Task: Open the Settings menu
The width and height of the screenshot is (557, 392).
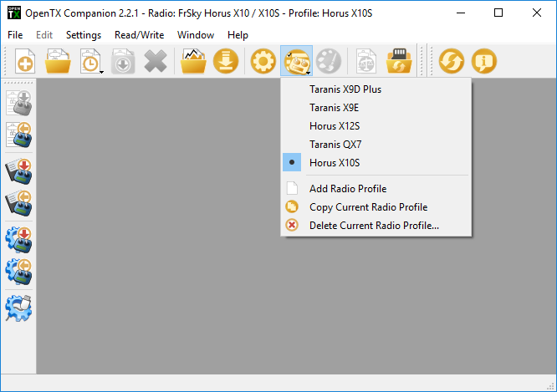Action: pyautogui.click(x=84, y=35)
